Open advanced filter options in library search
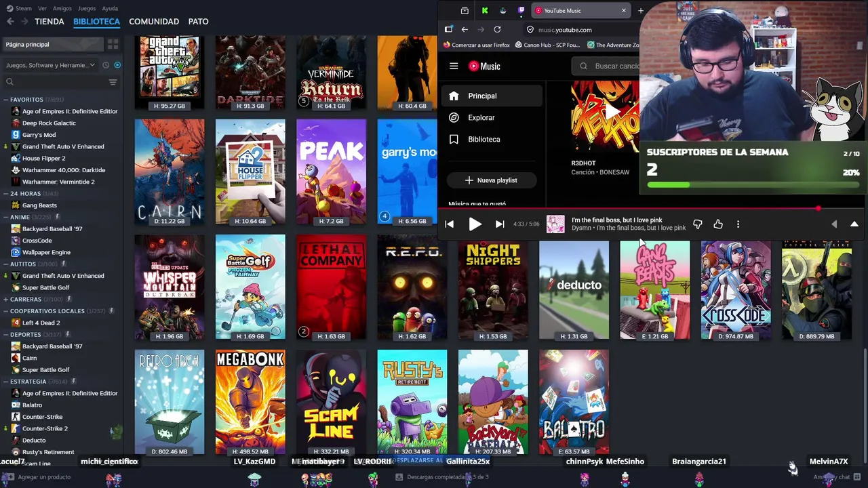The height and width of the screenshot is (488, 868). click(x=113, y=82)
